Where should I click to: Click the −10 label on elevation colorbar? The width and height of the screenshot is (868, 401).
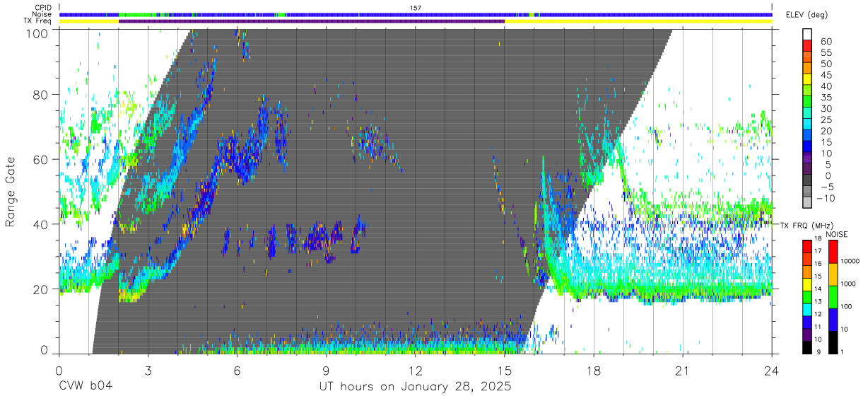pos(827,198)
